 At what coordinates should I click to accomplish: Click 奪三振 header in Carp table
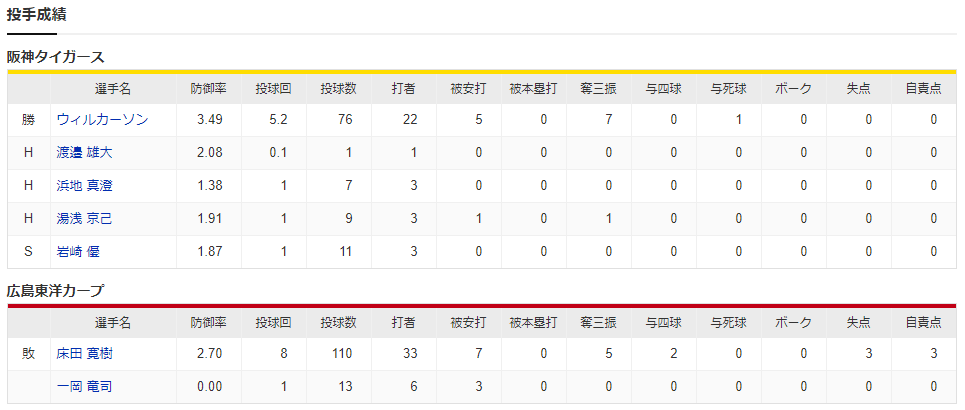coord(598,323)
